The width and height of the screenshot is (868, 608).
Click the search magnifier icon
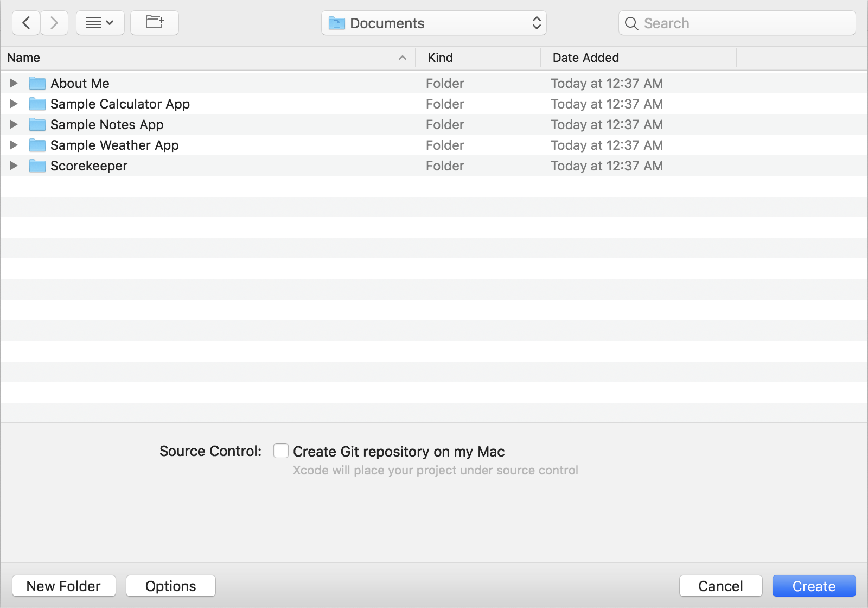click(x=631, y=23)
